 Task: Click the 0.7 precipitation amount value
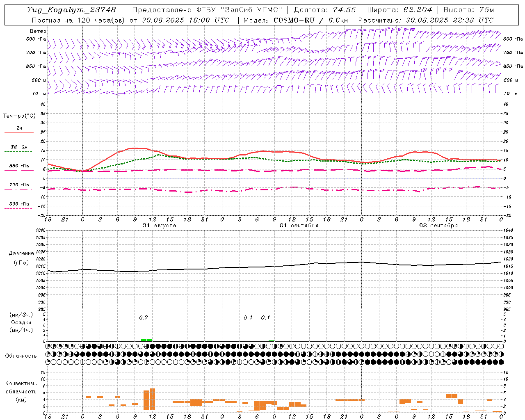pyautogui.click(x=144, y=317)
